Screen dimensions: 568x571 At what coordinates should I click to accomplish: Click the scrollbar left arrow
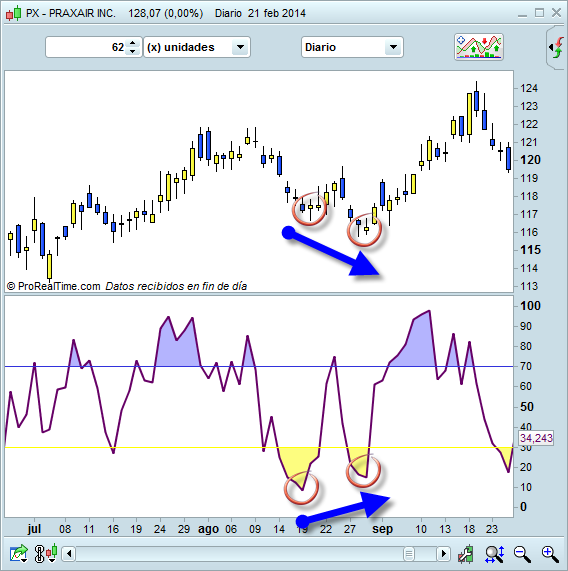pos(69,554)
